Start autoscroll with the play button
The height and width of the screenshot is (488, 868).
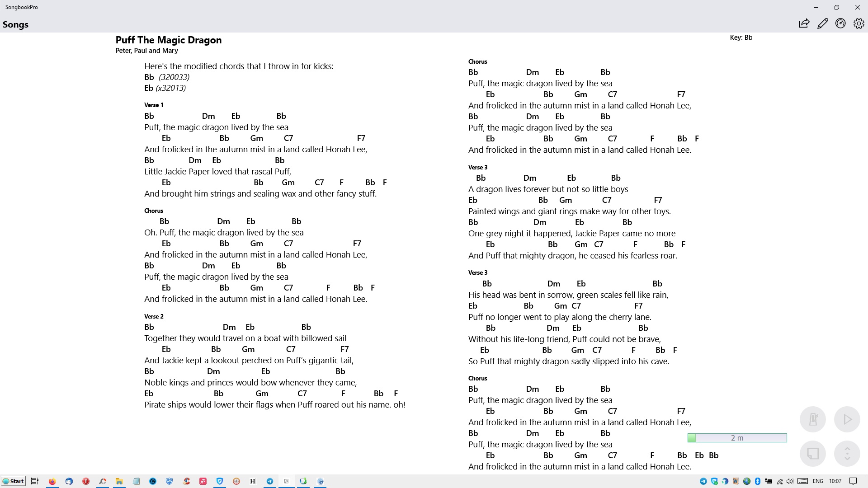[x=847, y=419]
